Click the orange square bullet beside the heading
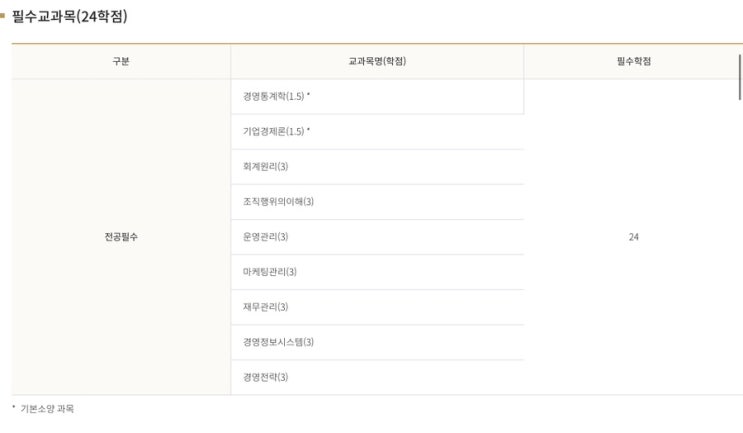This screenshot has height=433, width=743. (3, 17)
